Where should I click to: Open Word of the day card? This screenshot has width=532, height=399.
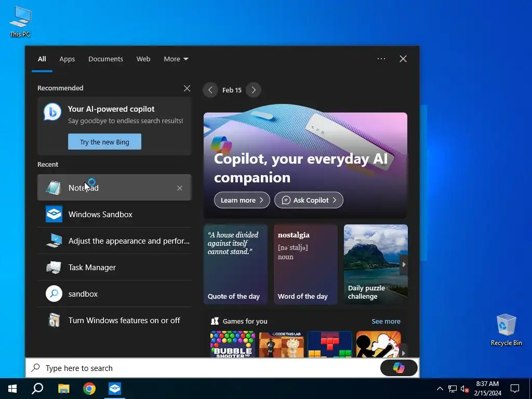(305, 264)
